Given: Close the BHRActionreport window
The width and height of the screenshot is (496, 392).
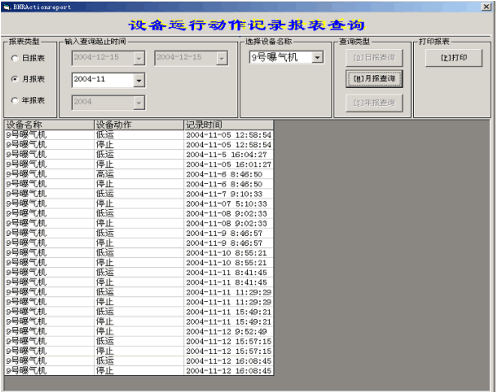Looking at the screenshot, I should 487,7.
